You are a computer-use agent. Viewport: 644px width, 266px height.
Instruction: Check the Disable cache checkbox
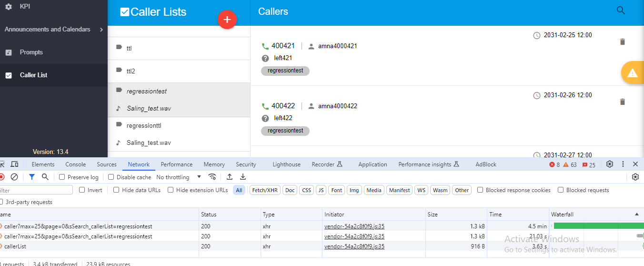point(111,177)
